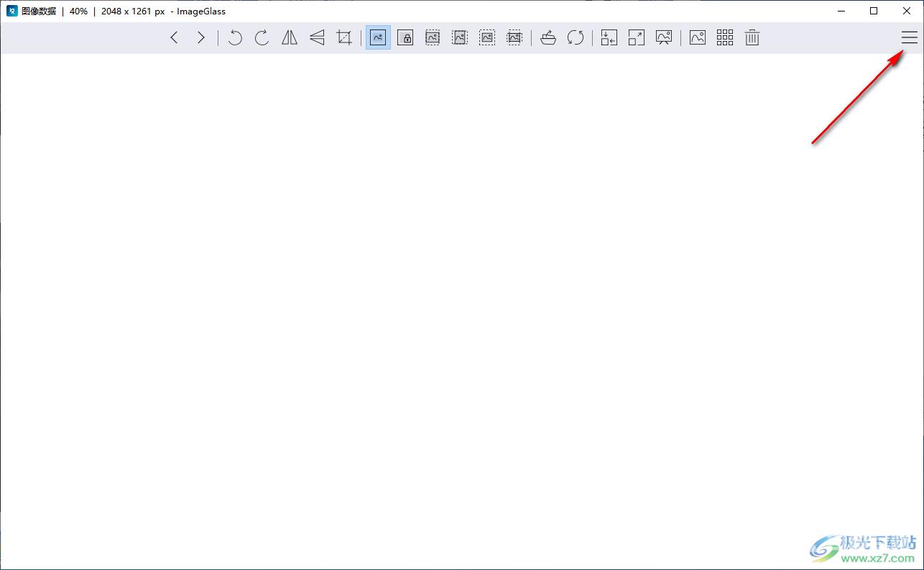Enable scale to width mode
Viewport: 924px width, 570px height.
pos(433,38)
